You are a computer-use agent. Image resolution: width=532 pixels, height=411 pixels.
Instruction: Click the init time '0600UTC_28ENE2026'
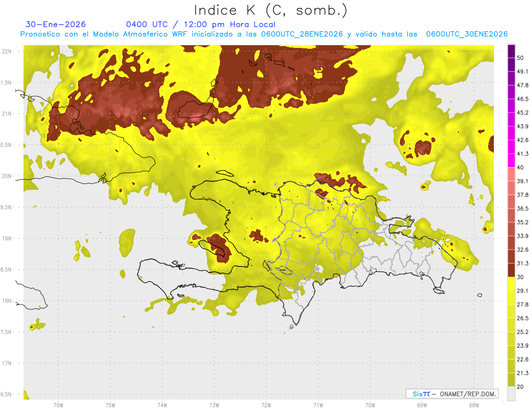(x=301, y=34)
